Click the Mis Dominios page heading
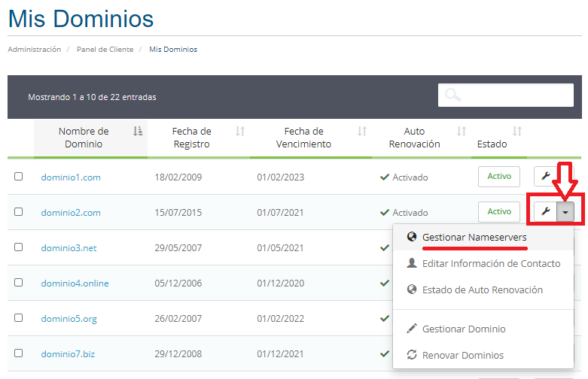Viewport: 588px width, 379px height. click(81, 19)
